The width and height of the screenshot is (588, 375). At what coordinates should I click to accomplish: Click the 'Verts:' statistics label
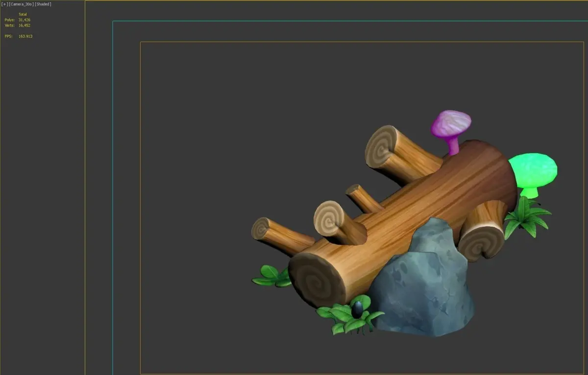(x=10, y=25)
